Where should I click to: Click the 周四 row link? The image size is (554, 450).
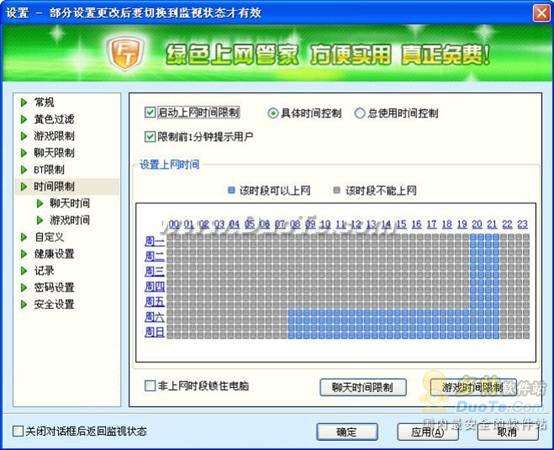[154, 287]
